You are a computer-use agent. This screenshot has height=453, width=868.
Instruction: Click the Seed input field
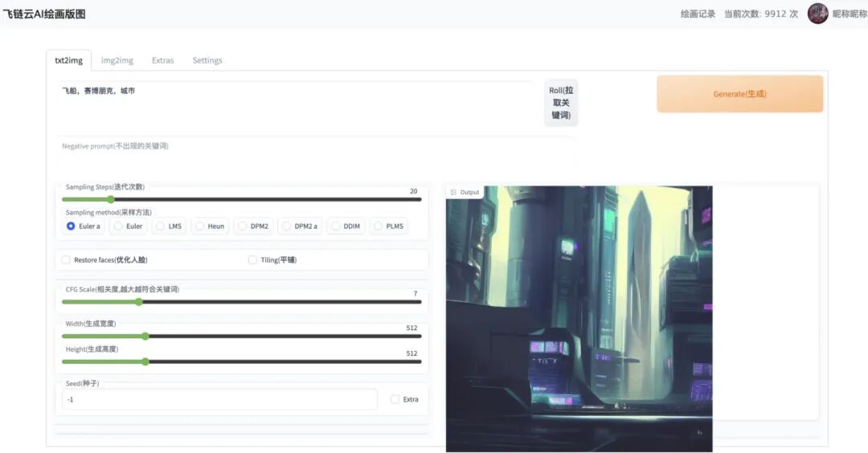[219, 399]
